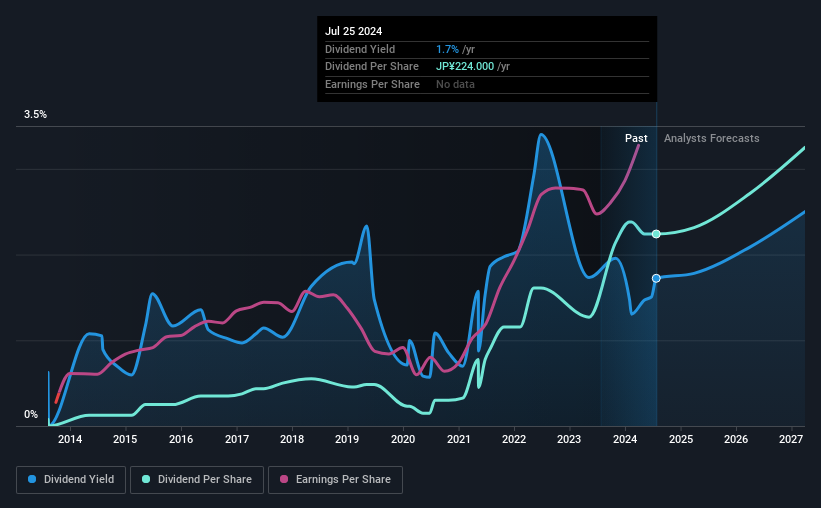Click the 2024 x-axis label
Viewport: 821px width, 508px height.
point(625,439)
